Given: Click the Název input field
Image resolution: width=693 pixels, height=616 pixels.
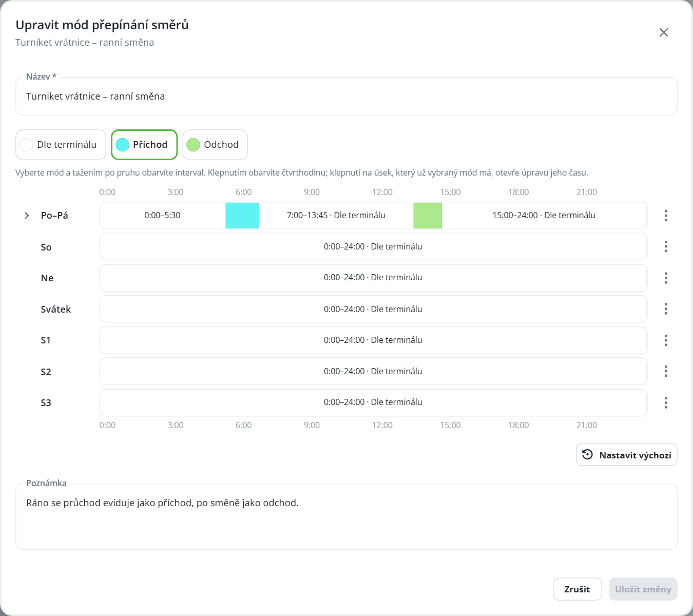Looking at the screenshot, I should pos(346,97).
